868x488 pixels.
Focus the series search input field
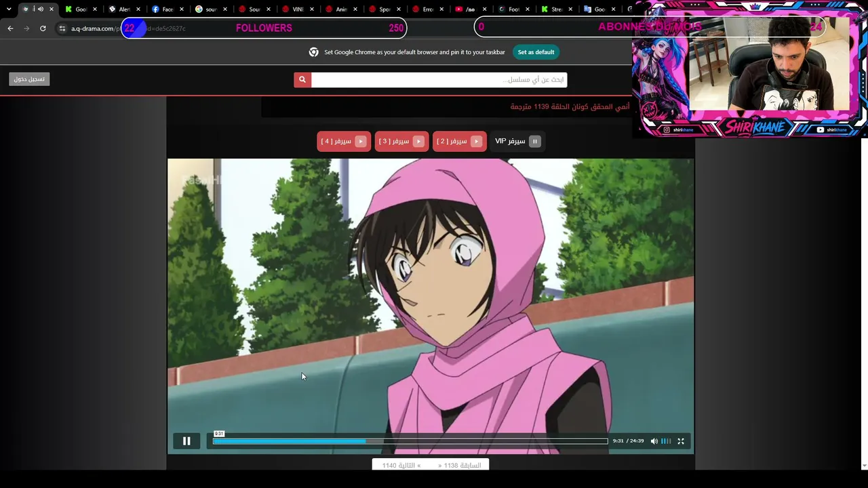pyautogui.click(x=439, y=80)
